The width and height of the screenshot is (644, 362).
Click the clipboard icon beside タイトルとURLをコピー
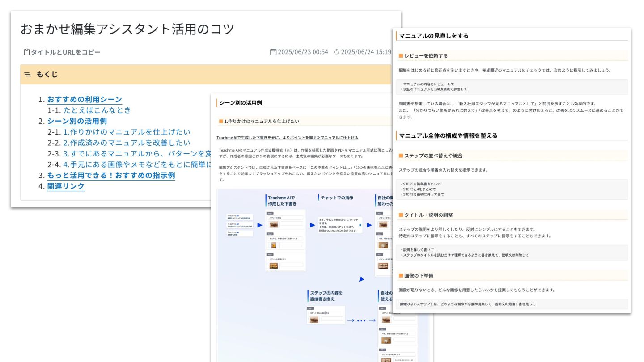(x=26, y=52)
